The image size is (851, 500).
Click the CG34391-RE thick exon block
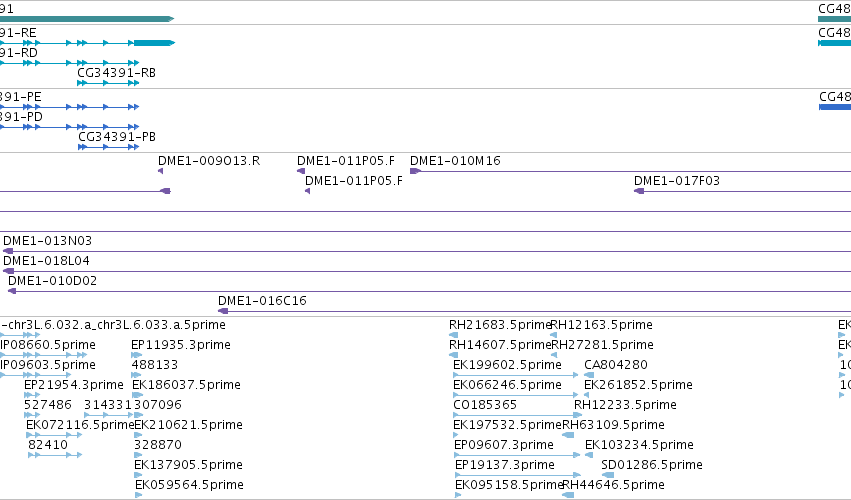(154, 43)
